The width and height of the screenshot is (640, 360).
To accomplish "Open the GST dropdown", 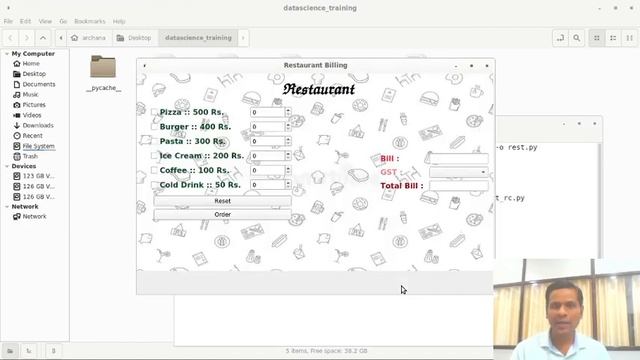I will [x=458, y=172].
